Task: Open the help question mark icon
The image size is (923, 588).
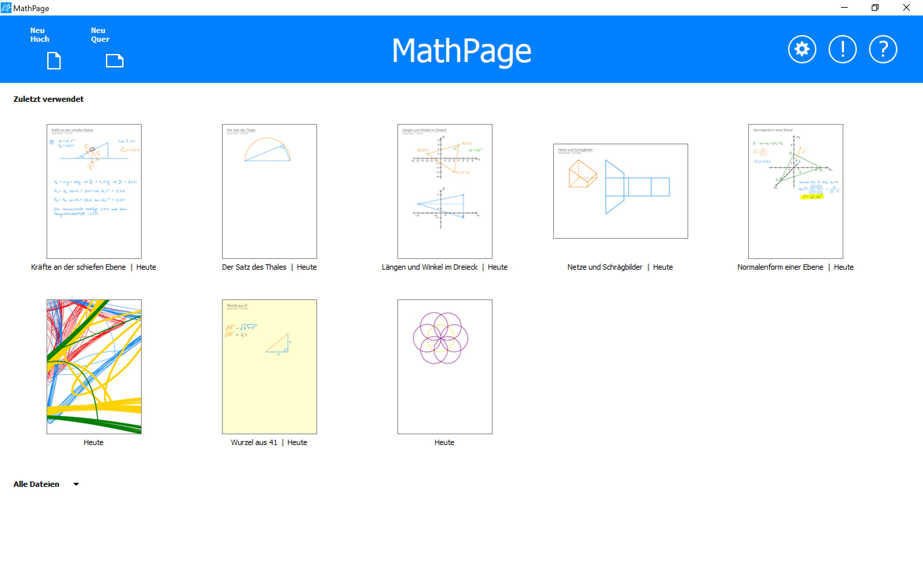Action: [883, 50]
